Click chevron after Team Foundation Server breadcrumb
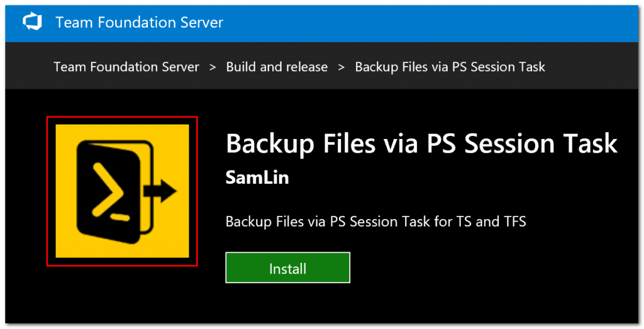Screen dimensions: 644x329 pyautogui.click(x=213, y=67)
